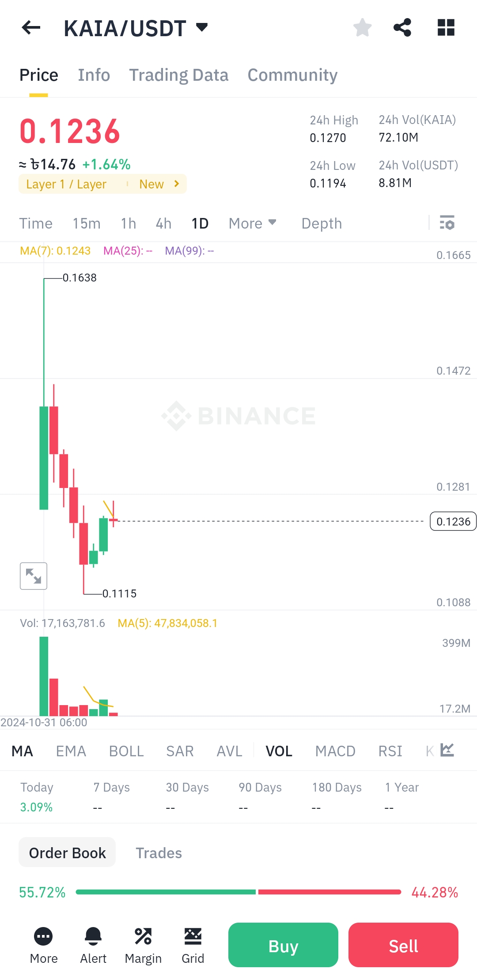The width and height of the screenshot is (477, 980).
Task: Switch to the Trades tab
Action: 159,853
